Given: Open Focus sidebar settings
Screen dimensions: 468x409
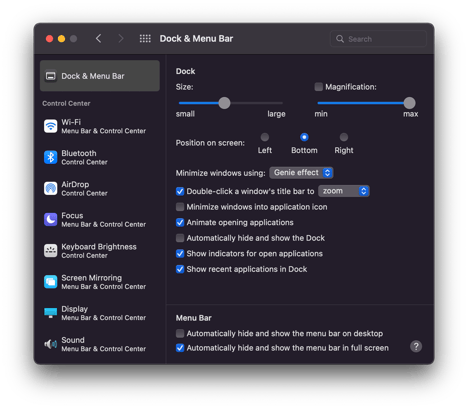Looking at the screenshot, I should (100, 220).
